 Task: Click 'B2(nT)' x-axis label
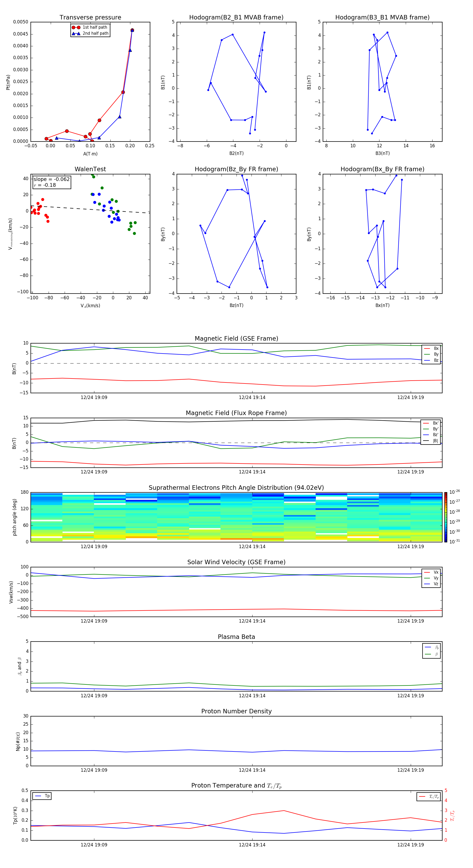[x=236, y=153]
